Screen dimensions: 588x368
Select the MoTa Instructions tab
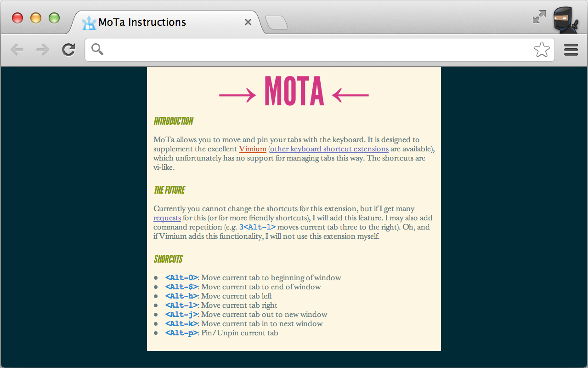click(165, 22)
